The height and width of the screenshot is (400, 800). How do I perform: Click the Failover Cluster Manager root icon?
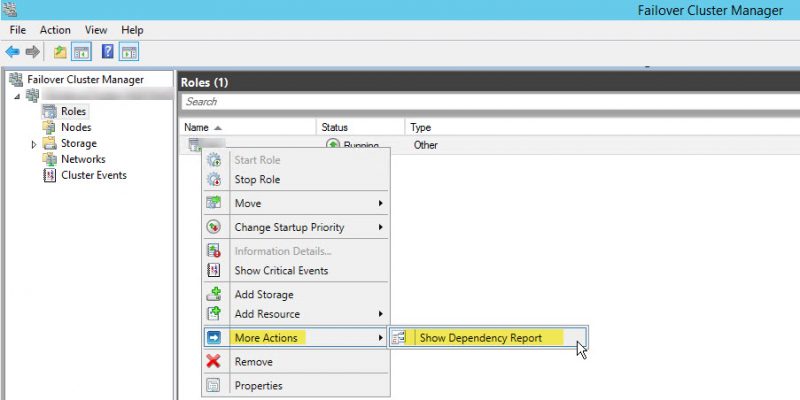click(16, 79)
